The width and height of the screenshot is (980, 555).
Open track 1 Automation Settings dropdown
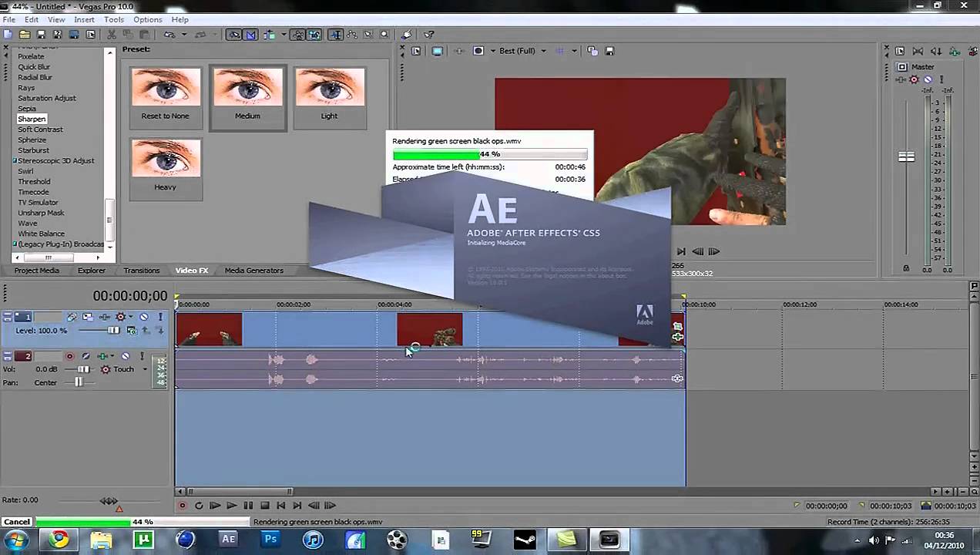(130, 317)
